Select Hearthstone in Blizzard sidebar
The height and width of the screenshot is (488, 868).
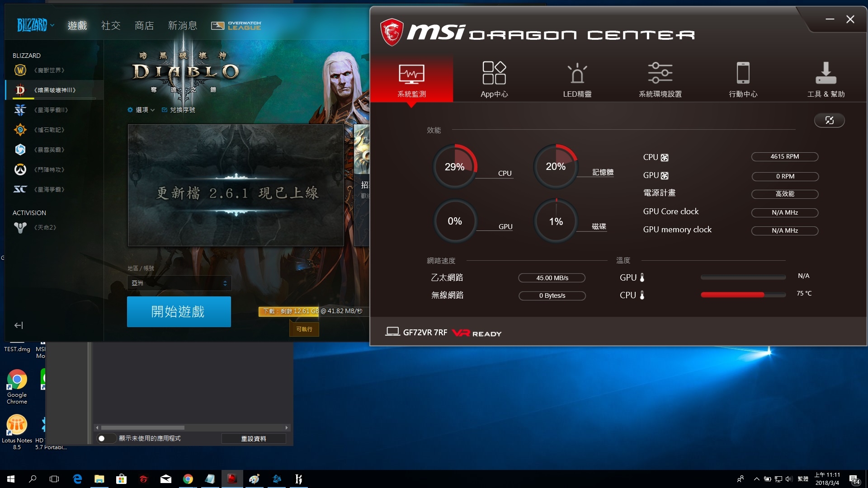[54, 130]
